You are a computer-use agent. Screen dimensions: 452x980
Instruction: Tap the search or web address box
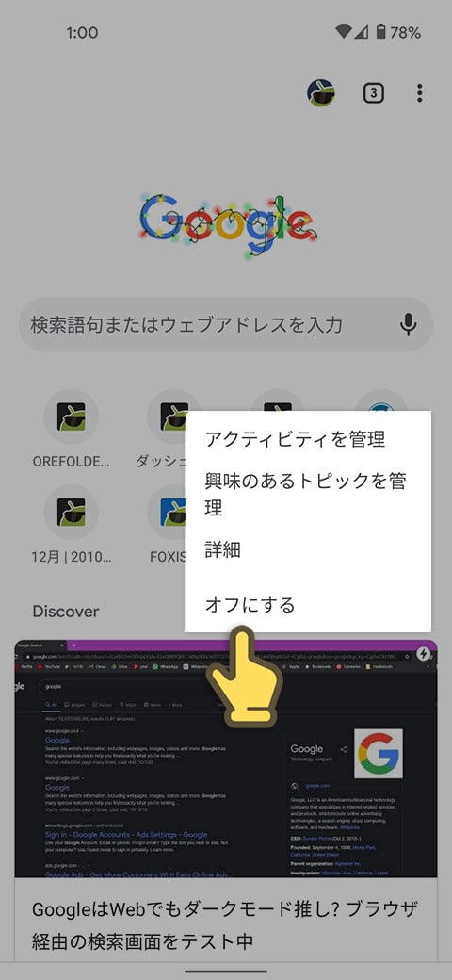point(225,324)
